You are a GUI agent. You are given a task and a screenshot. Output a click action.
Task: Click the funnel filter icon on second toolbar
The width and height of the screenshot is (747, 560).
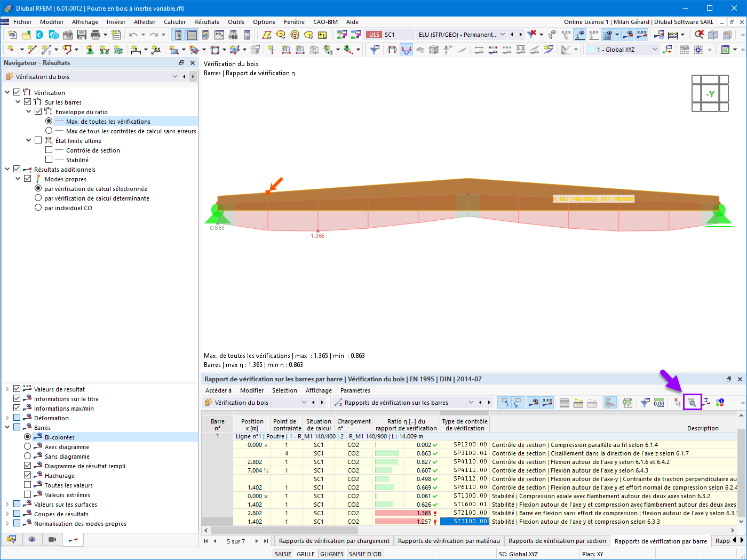pos(375,50)
